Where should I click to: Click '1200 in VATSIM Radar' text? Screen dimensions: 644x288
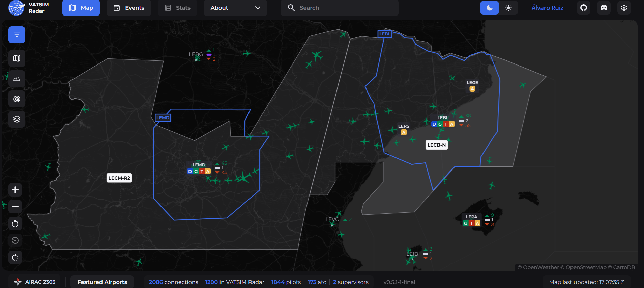235,282
